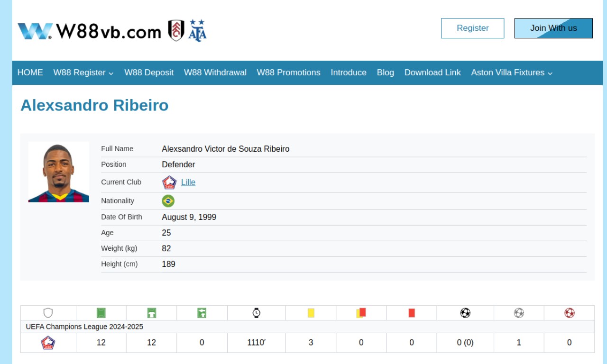The height and width of the screenshot is (364, 607).
Task: Click the August 9, 1999 birth date
Action: click(x=189, y=217)
